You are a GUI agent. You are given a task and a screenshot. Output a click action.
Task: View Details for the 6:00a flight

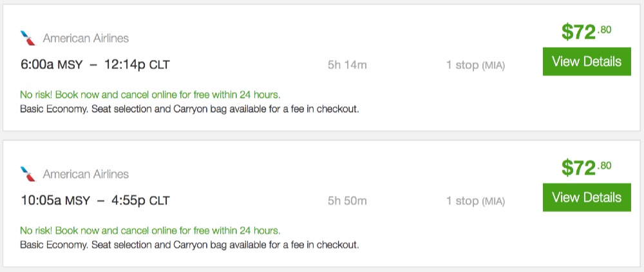click(586, 62)
